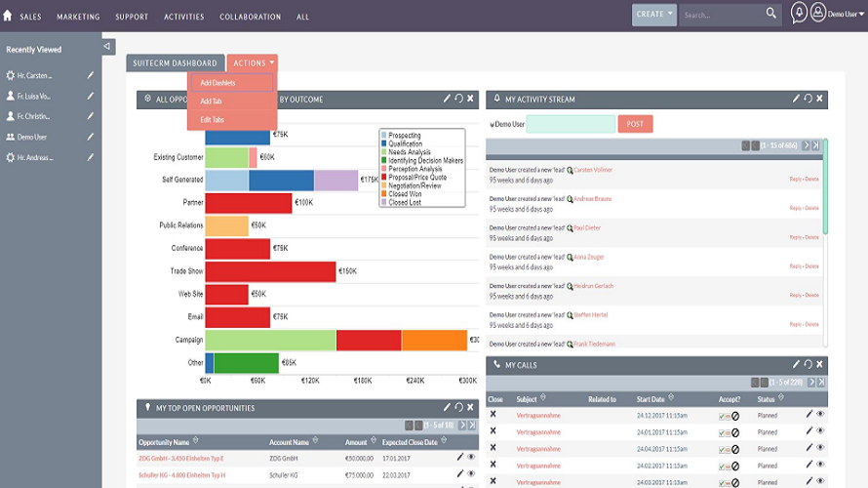
Task: Open the Marketing menu
Action: pos(78,17)
